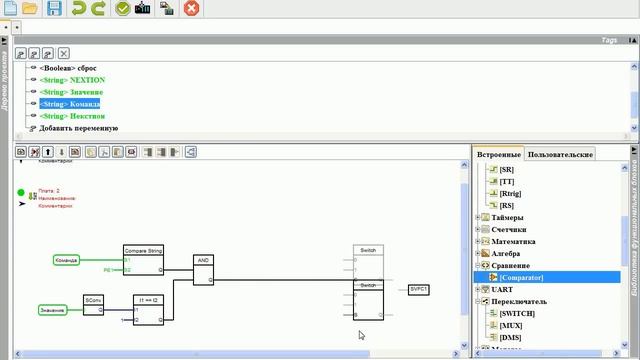Click the Compare String block on the schematic

point(143,260)
